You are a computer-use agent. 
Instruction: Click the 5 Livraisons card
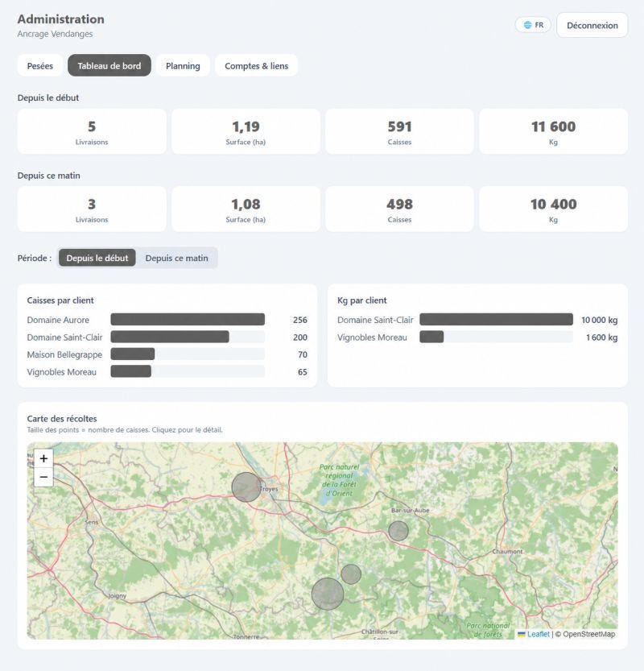pos(92,131)
